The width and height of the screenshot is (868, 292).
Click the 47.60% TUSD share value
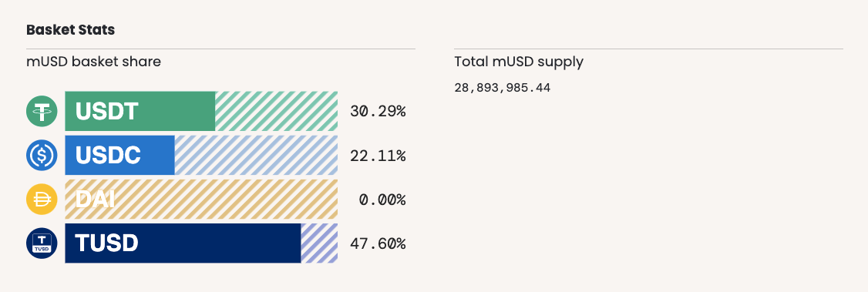tap(378, 244)
